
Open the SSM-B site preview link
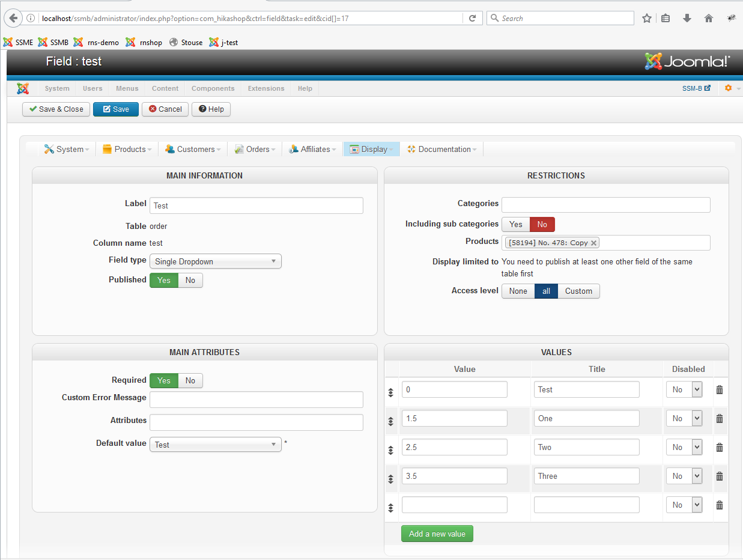[x=697, y=88]
